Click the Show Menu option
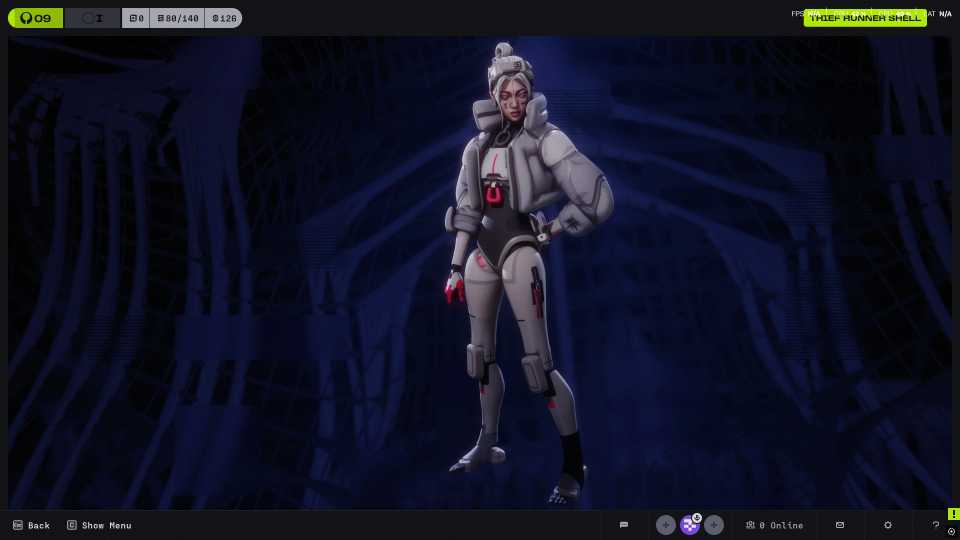This screenshot has width=960, height=540. [x=99, y=525]
